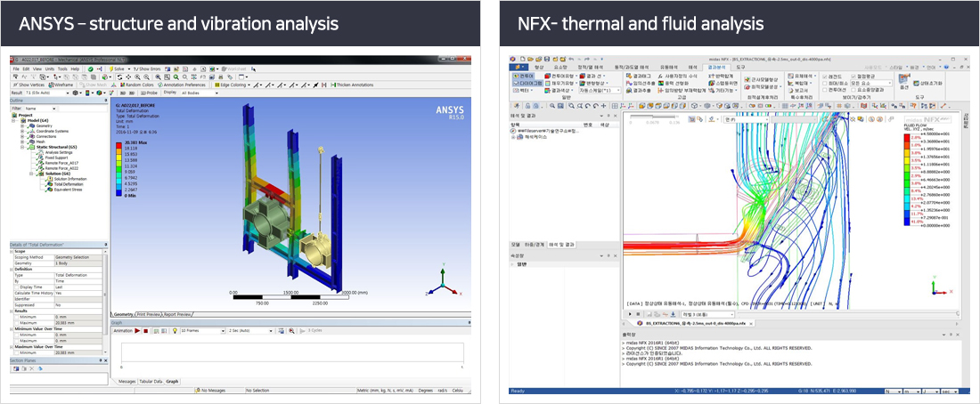The image size is (980, 404).
Task: Click Random Colors in ANSYS toolbar
Action: pos(136,85)
